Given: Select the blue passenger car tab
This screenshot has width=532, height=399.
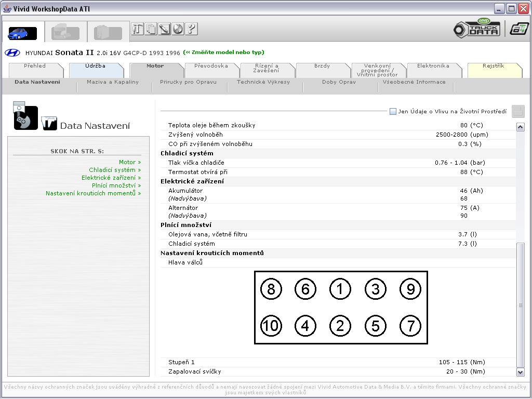Looking at the screenshot, I should tap(23, 33).
